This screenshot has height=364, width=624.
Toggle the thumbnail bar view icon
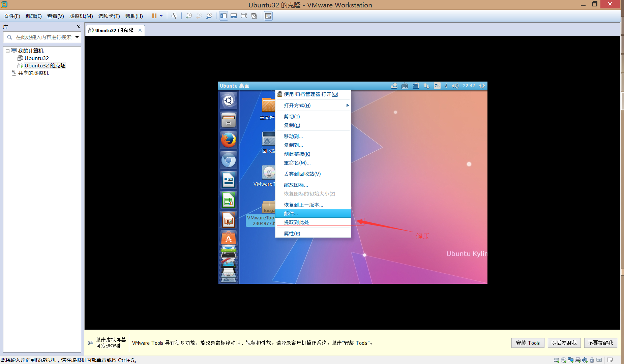tap(234, 16)
